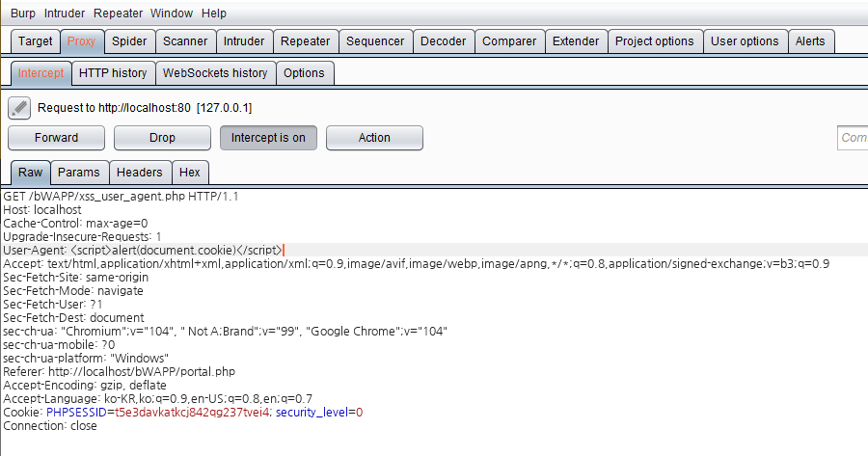The height and width of the screenshot is (456, 868).
Task: Click the GET /bWAPP/xss_user_agent.php request line
Action: 121,197
